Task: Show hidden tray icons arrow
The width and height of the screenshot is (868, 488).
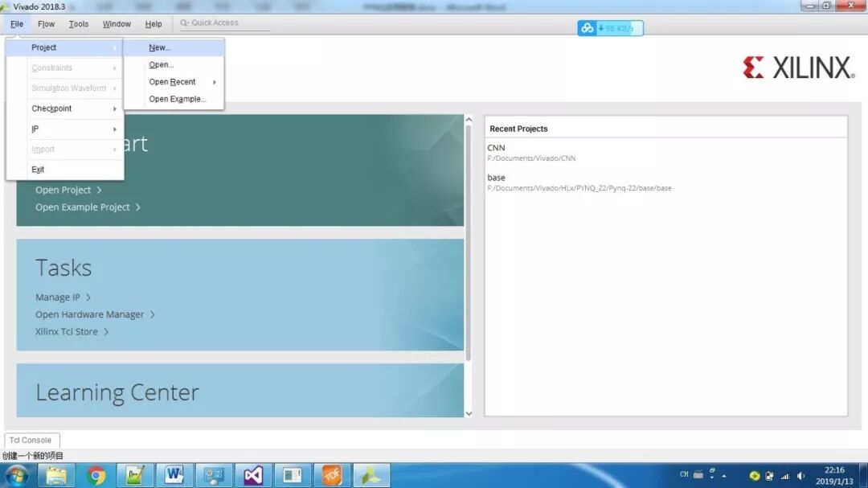Action: [724, 476]
